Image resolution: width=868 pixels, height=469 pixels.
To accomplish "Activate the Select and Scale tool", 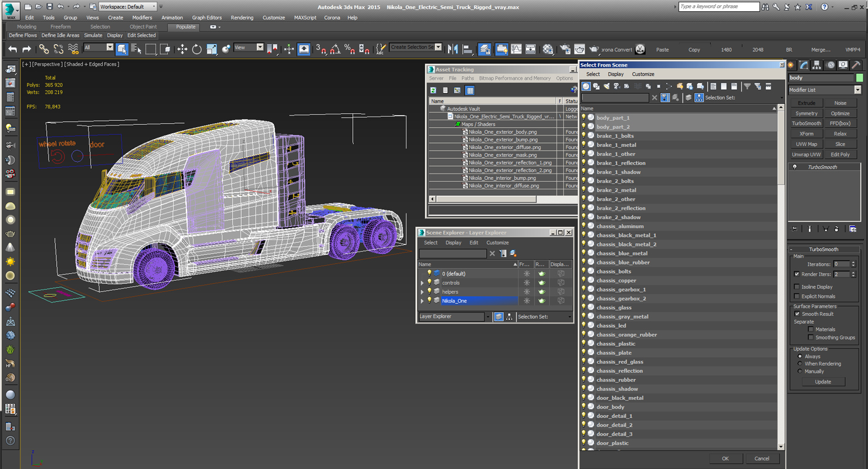I will (x=212, y=49).
